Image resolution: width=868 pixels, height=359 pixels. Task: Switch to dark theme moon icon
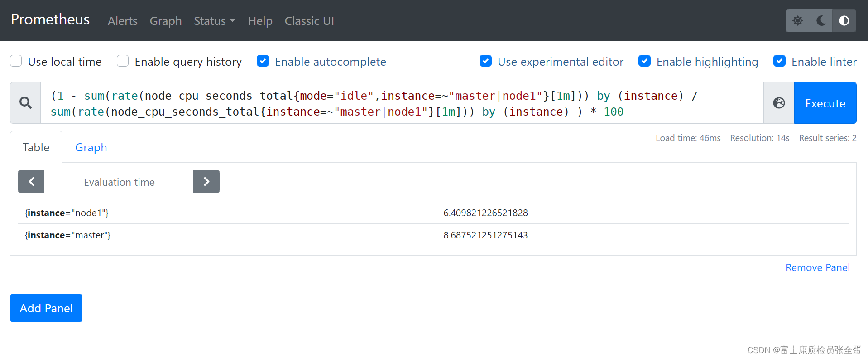[821, 21]
